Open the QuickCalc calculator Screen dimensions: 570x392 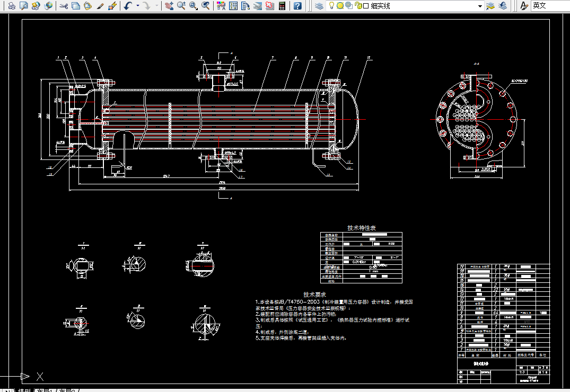tap(282, 6)
